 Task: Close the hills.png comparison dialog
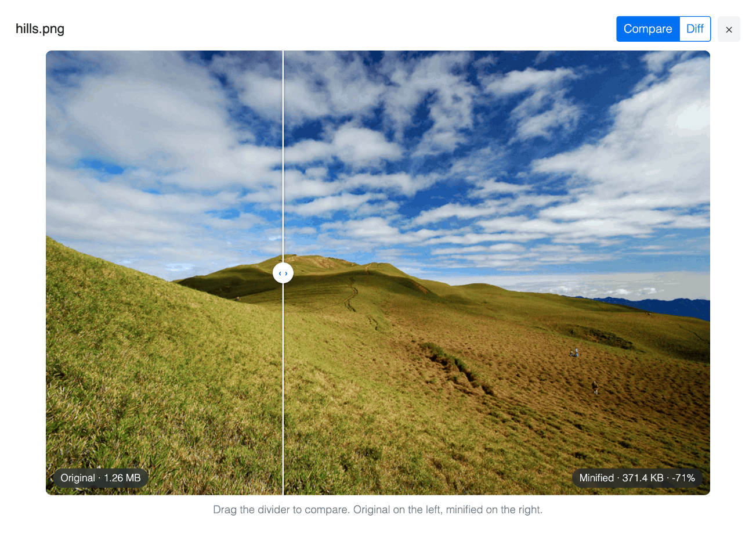[x=729, y=29]
